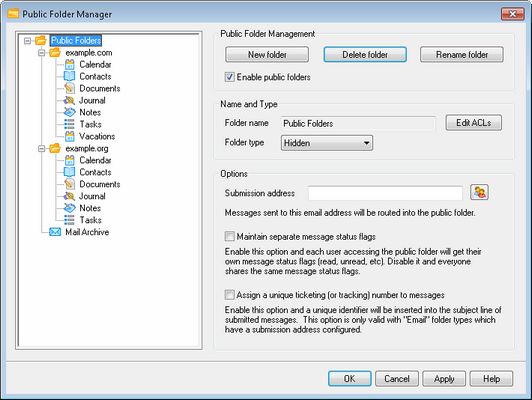Uncheck Enable public folders

[230, 77]
